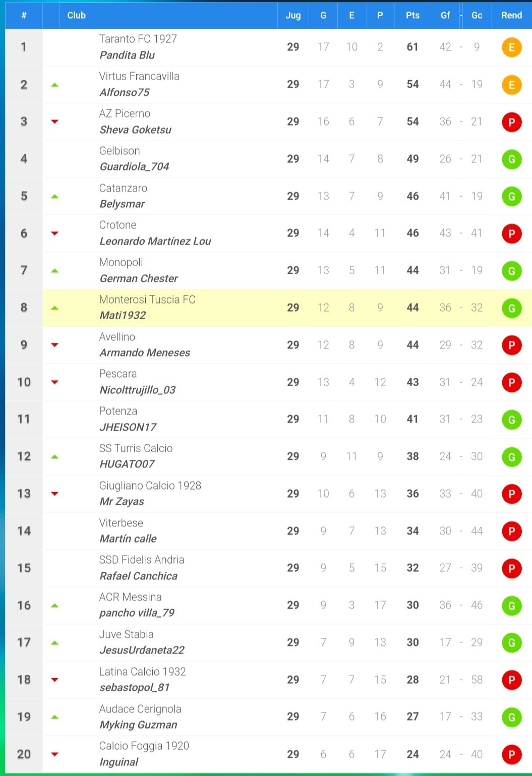Click the orange E badge for Virtus Francavilla
Screen dimensions: 532x776
[511, 85]
